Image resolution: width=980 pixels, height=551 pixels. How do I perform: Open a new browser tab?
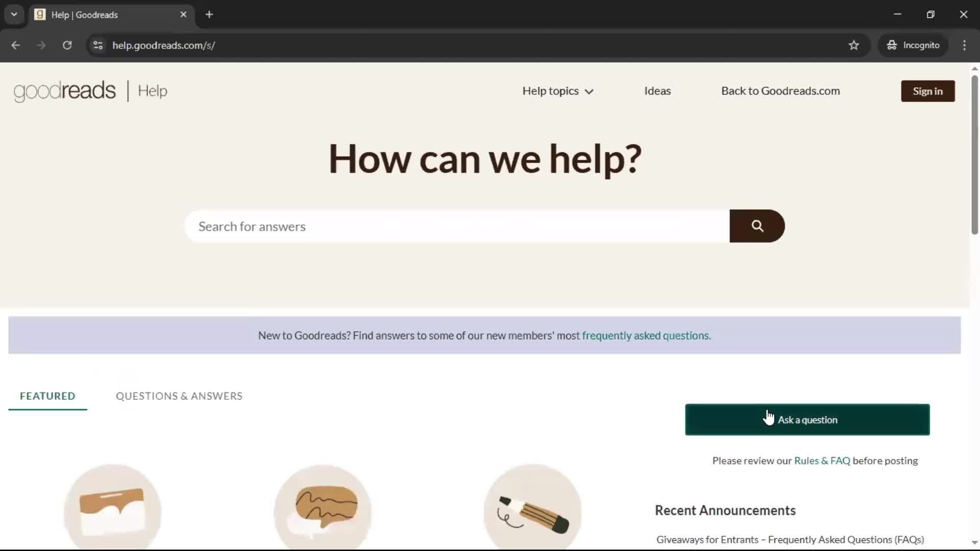click(x=209, y=14)
